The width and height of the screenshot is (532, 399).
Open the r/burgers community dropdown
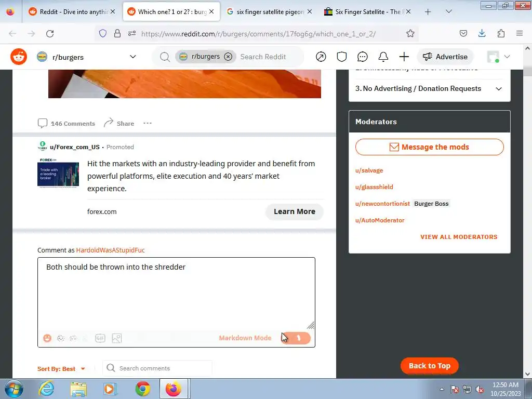pos(133,57)
